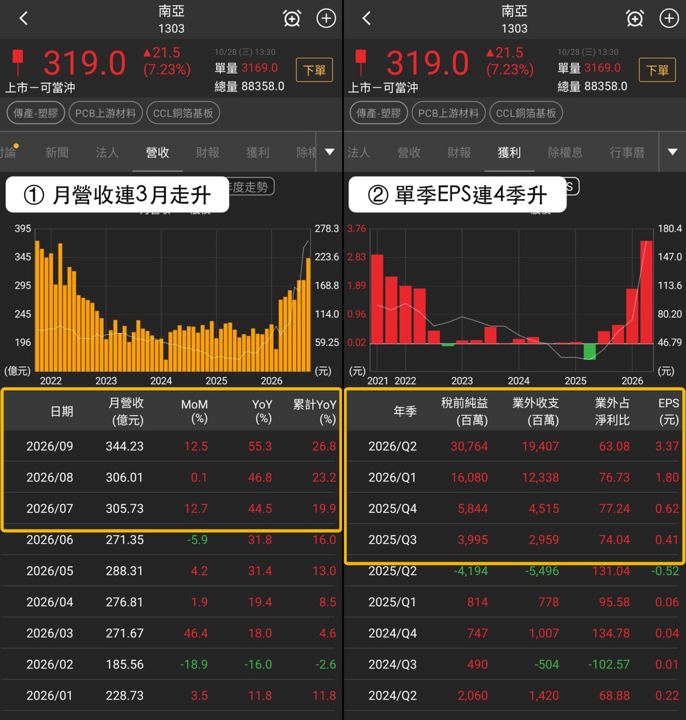Select the 2025/Q4 earnings row
Image resolution: width=686 pixels, height=720 pixels.
(x=514, y=508)
